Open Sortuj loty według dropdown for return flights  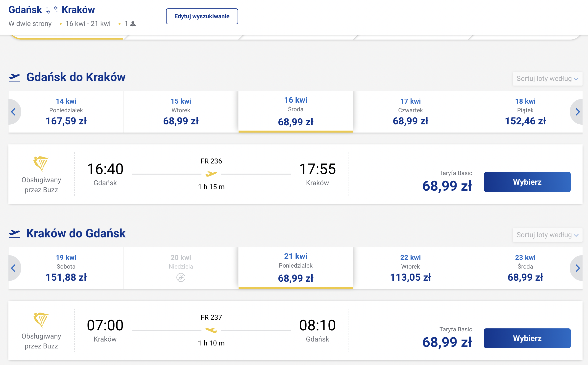(547, 235)
